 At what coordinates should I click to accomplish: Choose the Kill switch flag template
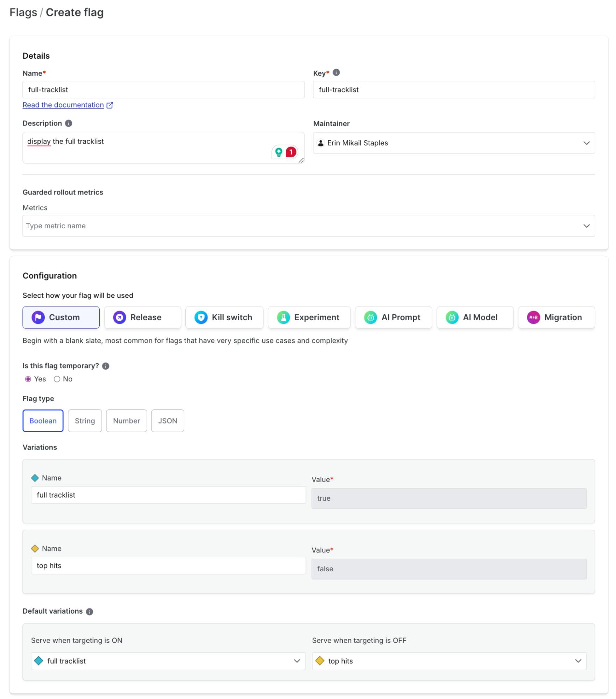pos(224,318)
